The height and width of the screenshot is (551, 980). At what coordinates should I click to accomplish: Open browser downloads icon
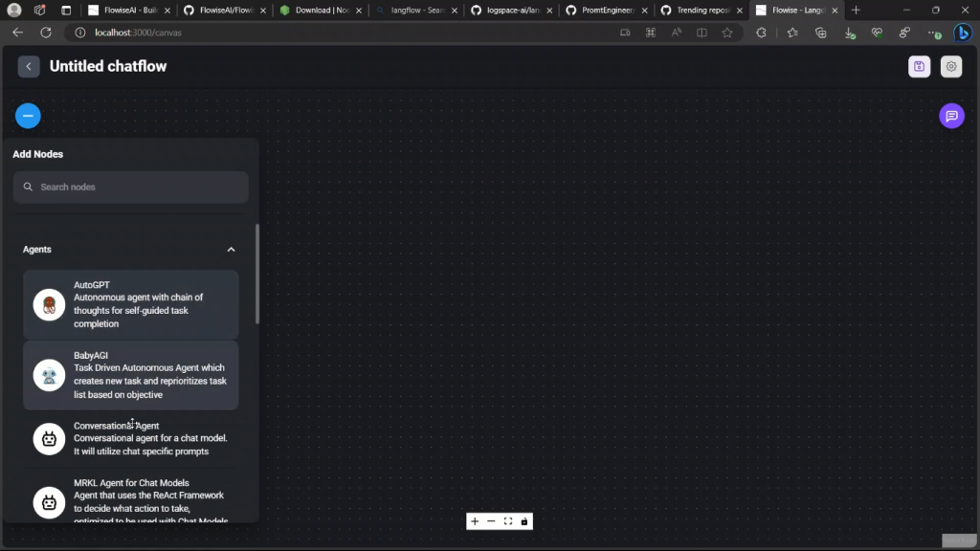point(850,33)
